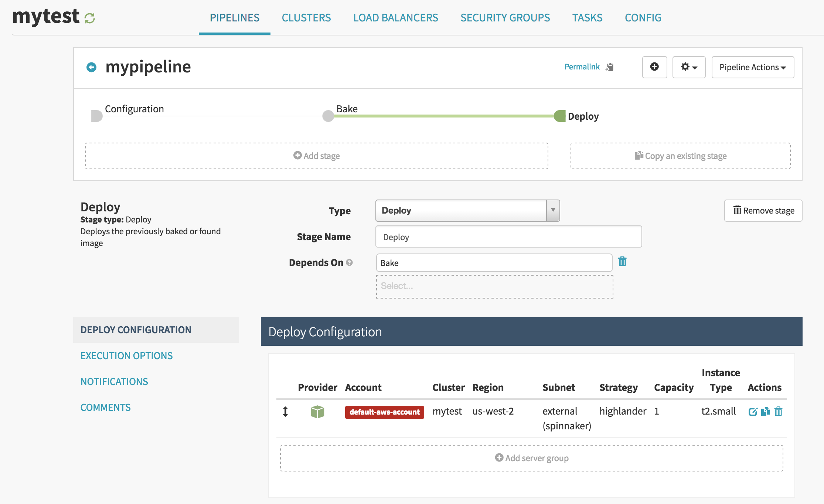Edit the mytest server group row
The height and width of the screenshot is (504, 824).
tap(753, 412)
